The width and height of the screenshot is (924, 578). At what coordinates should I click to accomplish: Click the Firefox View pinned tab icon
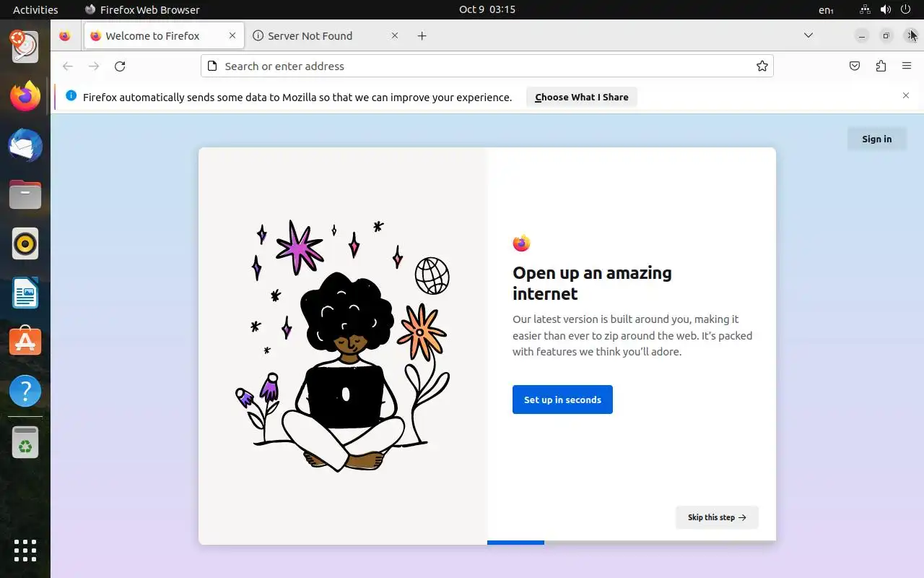pos(65,36)
